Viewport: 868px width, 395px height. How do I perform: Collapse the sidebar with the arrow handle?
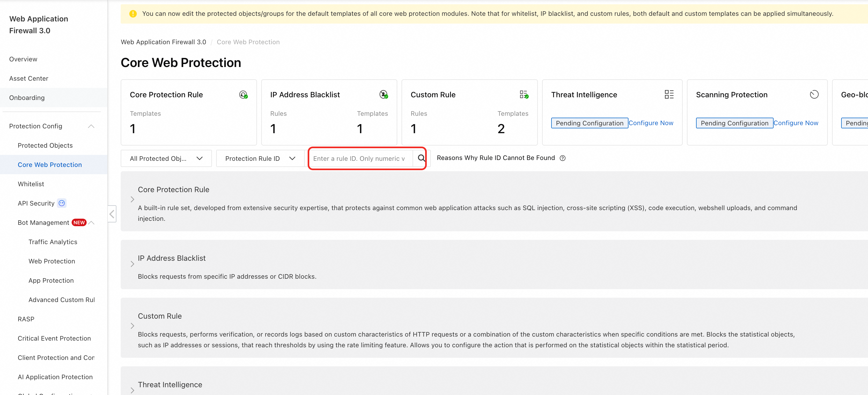pos(112,214)
